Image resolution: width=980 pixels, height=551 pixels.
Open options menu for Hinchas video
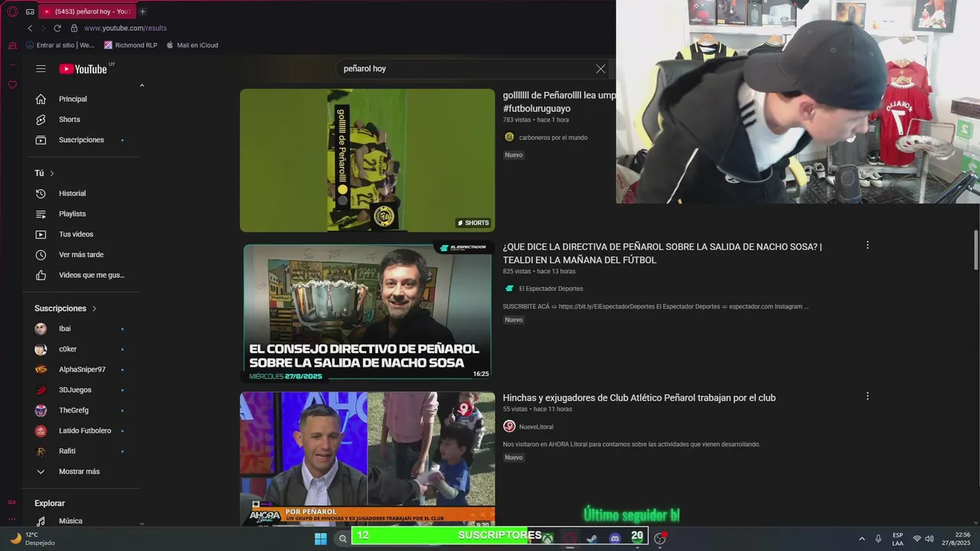(867, 396)
